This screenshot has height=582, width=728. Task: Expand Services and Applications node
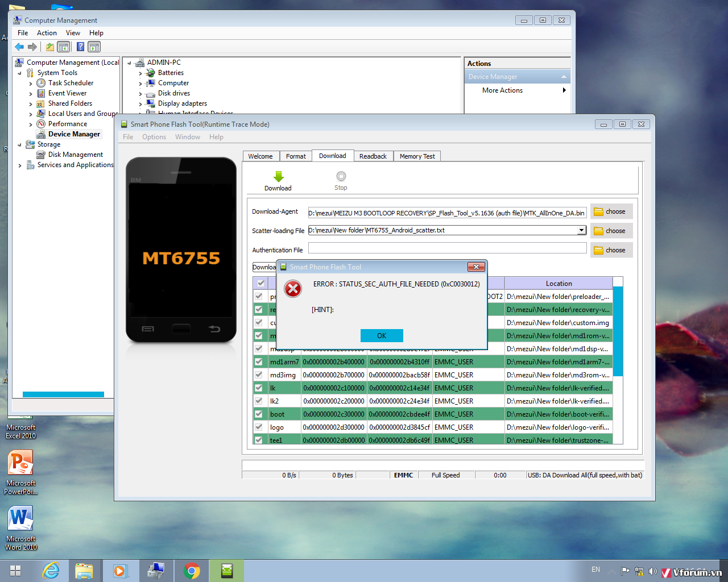[20, 165]
